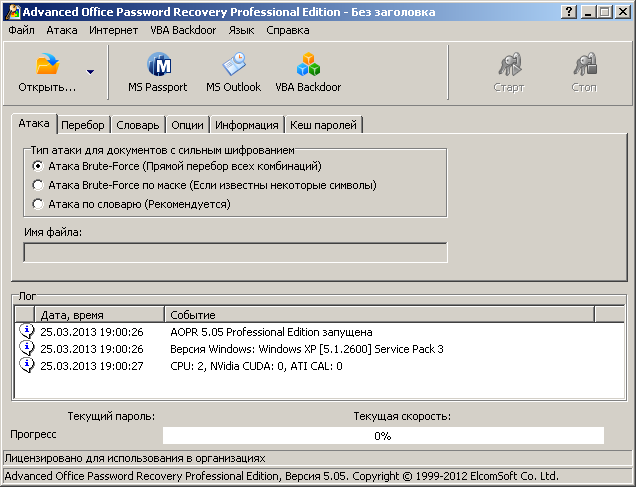Click the 0% progress bar
Screen dimensions: 636x487
pos(383,436)
